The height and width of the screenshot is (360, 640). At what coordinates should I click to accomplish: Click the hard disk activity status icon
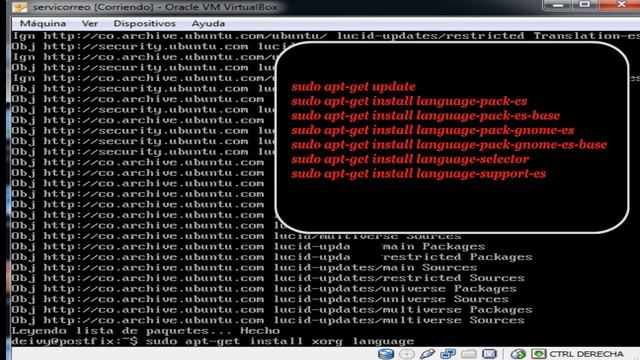[x=386, y=354]
